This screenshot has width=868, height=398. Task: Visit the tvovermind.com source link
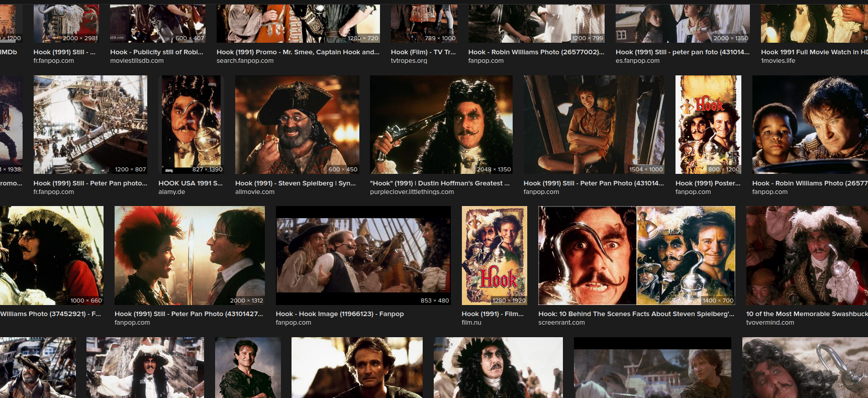[x=770, y=322]
